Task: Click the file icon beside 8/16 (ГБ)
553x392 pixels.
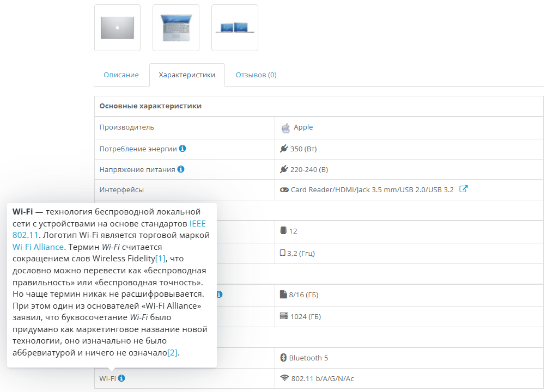Action: coord(283,295)
